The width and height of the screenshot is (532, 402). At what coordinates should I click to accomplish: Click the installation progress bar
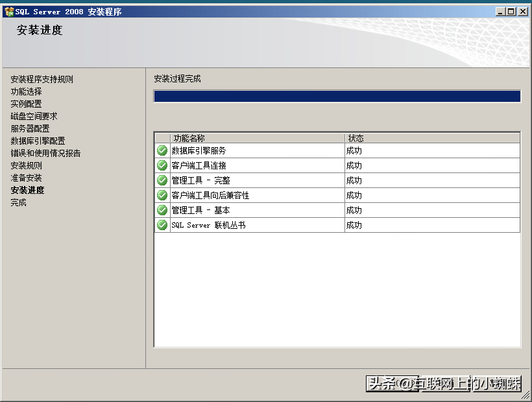click(x=336, y=96)
